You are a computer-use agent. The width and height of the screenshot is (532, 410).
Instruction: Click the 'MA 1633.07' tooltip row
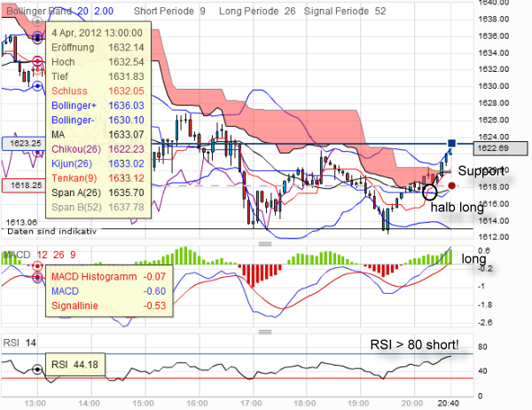pos(98,135)
